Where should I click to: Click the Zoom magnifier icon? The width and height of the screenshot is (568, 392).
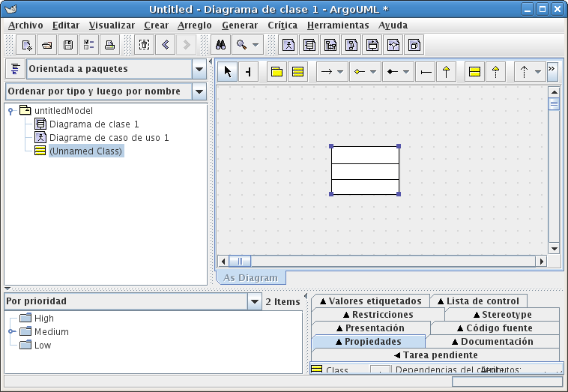click(241, 45)
